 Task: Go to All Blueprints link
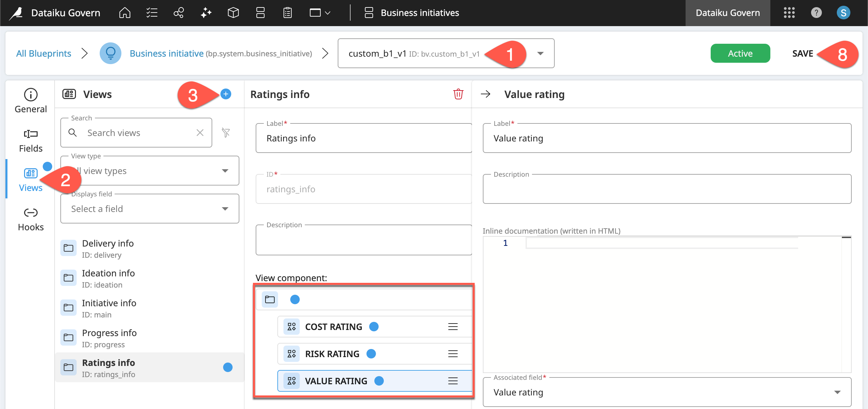pos(44,53)
